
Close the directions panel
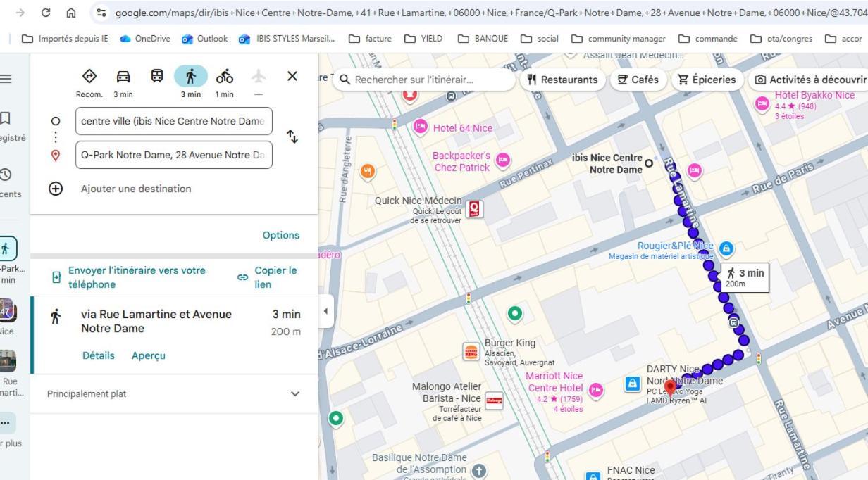[292, 76]
